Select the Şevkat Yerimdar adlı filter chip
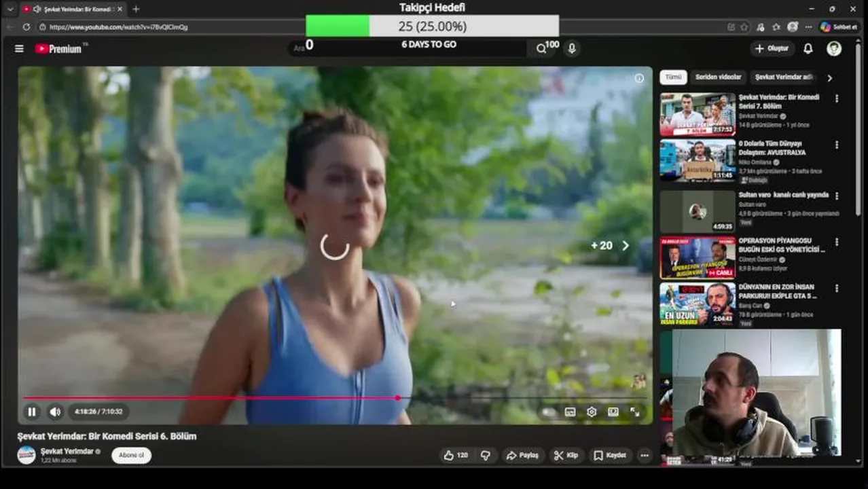868x489 pixels. [783, 77]
